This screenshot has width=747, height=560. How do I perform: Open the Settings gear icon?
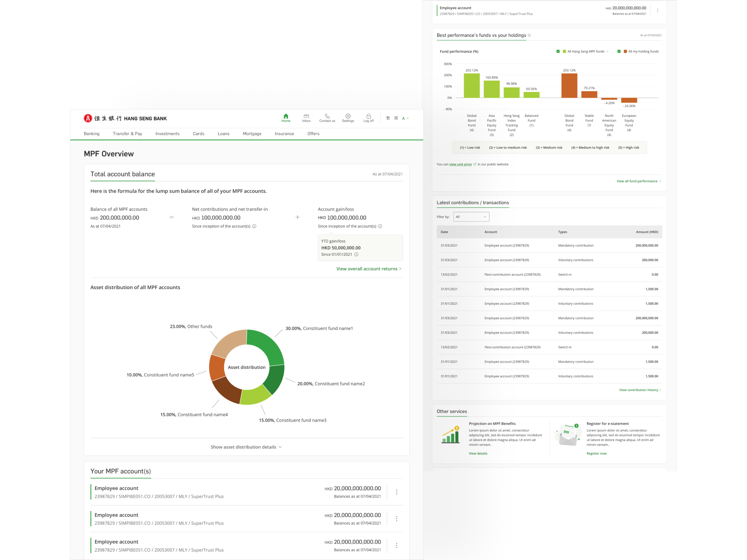click(x=348, y=116)
